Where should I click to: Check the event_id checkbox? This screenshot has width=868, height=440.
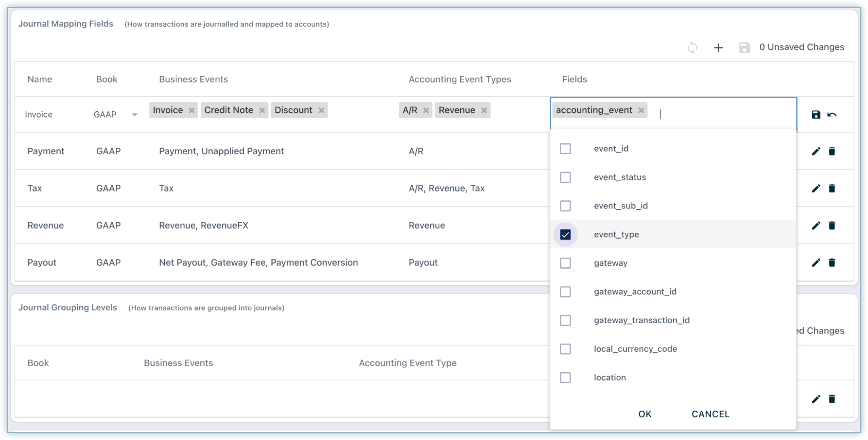pos(565,149)
